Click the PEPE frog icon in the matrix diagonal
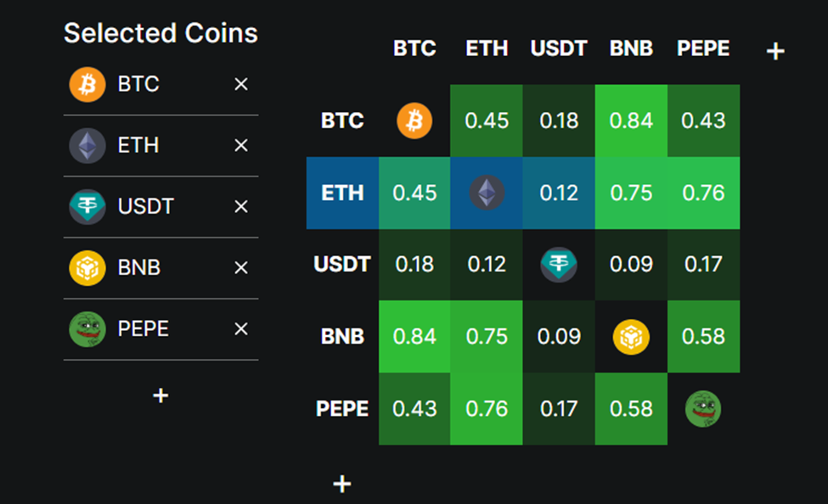The height and width of the screenshot is (504, 828). (x=703, y=408)
